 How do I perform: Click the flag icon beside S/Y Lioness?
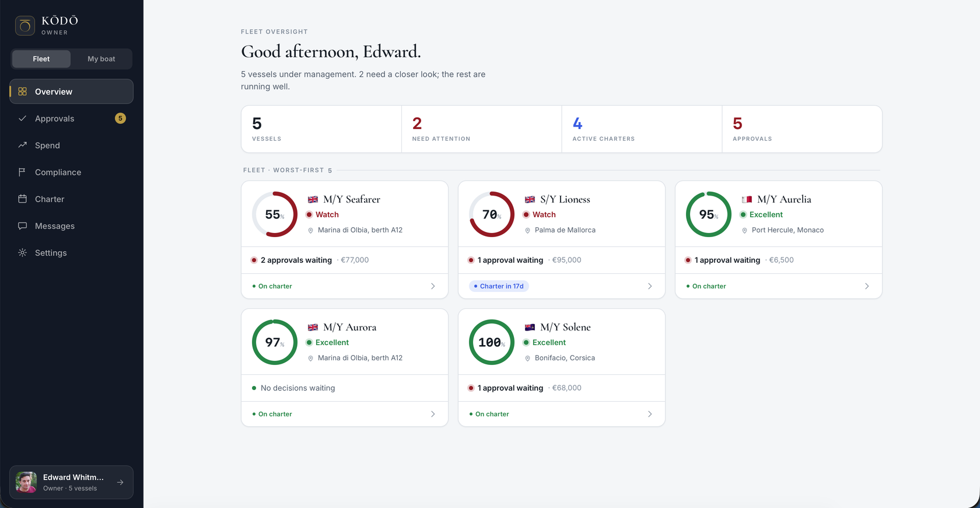530,200
